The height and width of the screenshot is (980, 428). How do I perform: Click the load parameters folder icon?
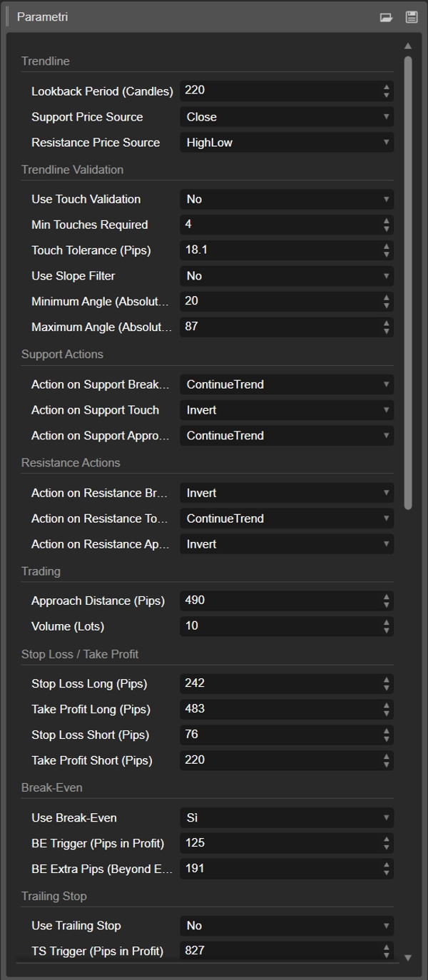[386, 17]
